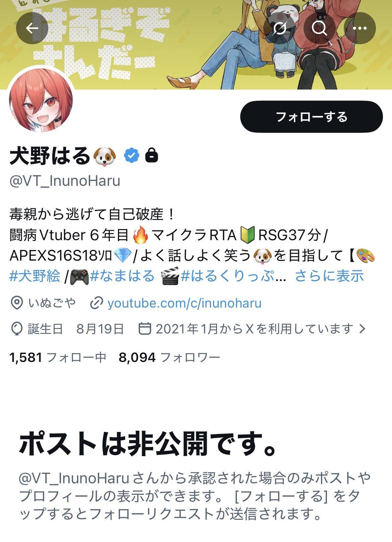The width and height of the screenshot is (392, 542).
Task: Tap the back arrow icon
Action: click(x=32, y=28)
